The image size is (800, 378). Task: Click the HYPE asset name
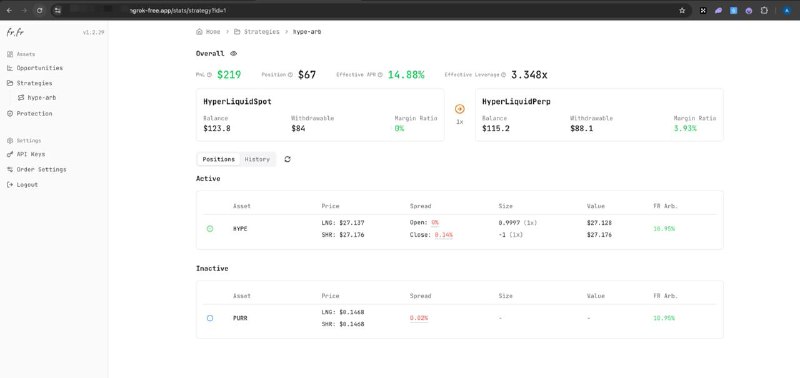pyautogui.click(x=240, y=229)
